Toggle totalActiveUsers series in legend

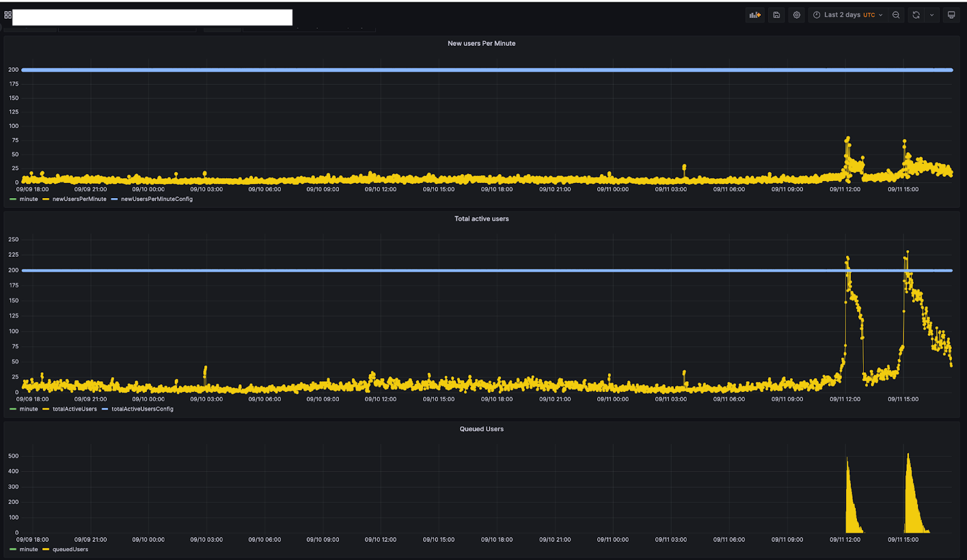(74, 409)
